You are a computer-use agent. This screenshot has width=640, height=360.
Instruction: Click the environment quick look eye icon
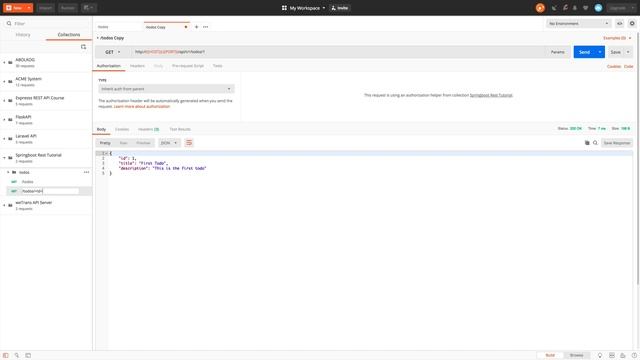[x=620, y=24]
